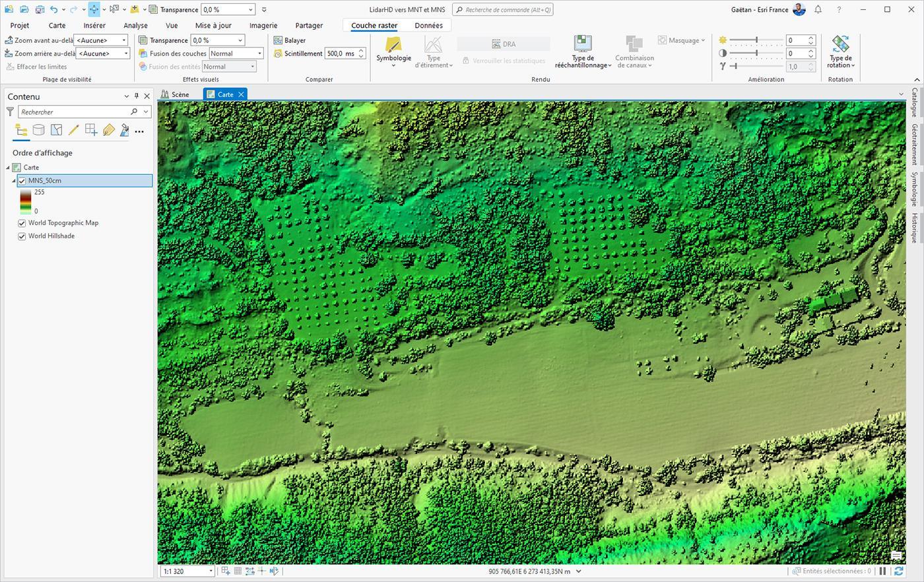The width and height of the screenshot is (924, 582).
Task: Select List by Perceptual Edit icon
Action: click(124, 131)
